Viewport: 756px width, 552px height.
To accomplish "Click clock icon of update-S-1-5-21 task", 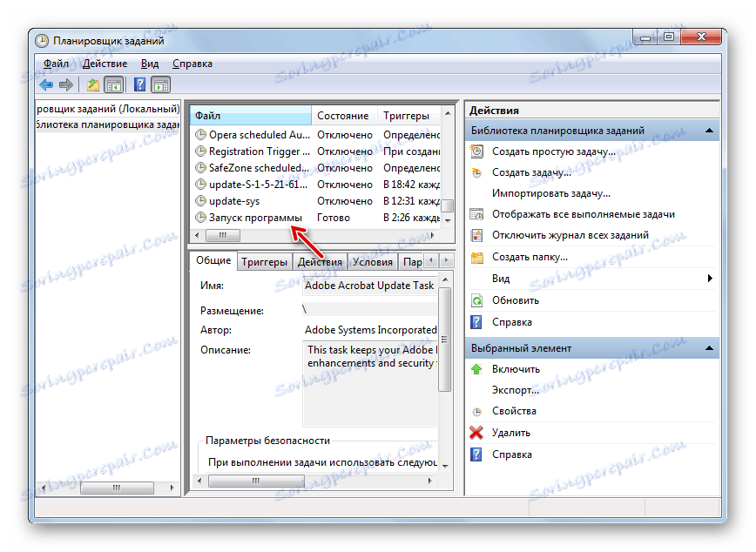I will (x=200, y=185).
